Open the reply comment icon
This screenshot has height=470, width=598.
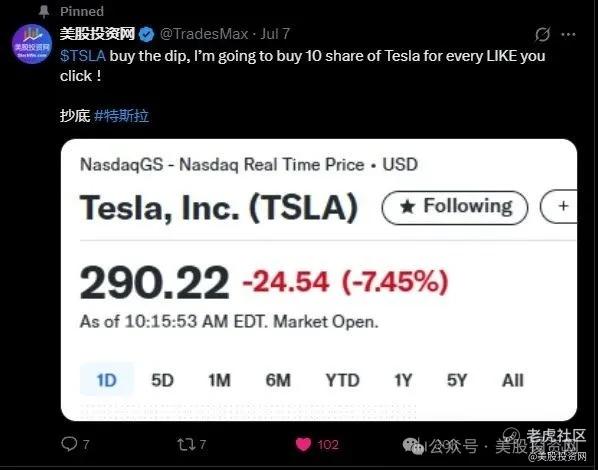coord(69,444)
